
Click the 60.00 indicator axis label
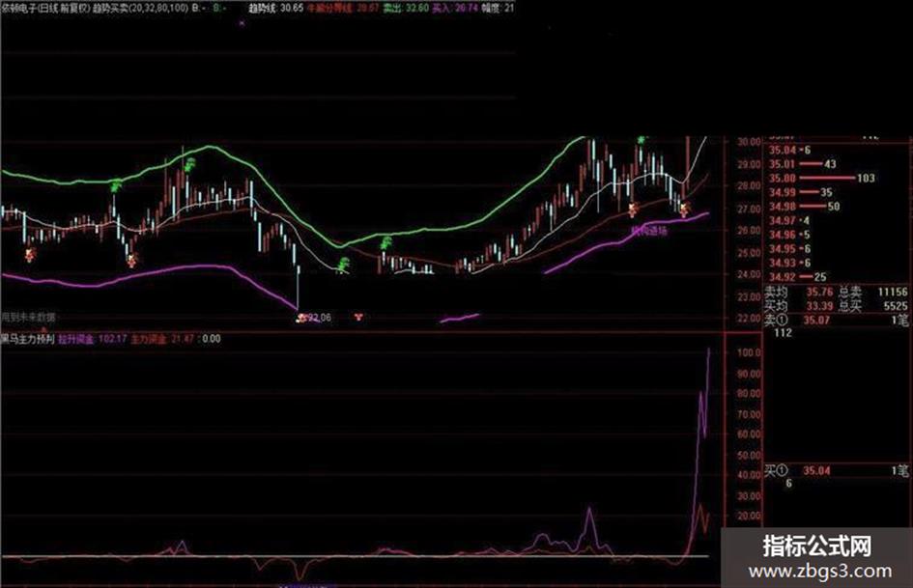[749, 434]
